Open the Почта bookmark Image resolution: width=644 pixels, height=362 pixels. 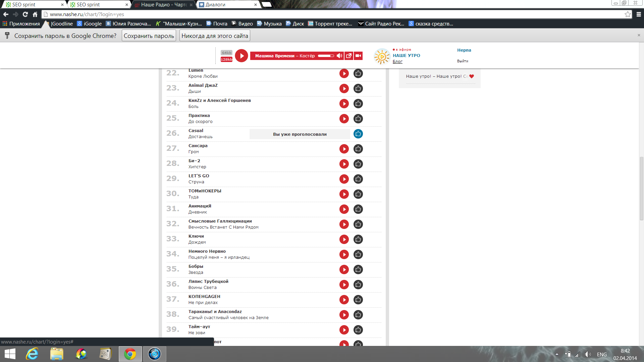pos(217,24)
